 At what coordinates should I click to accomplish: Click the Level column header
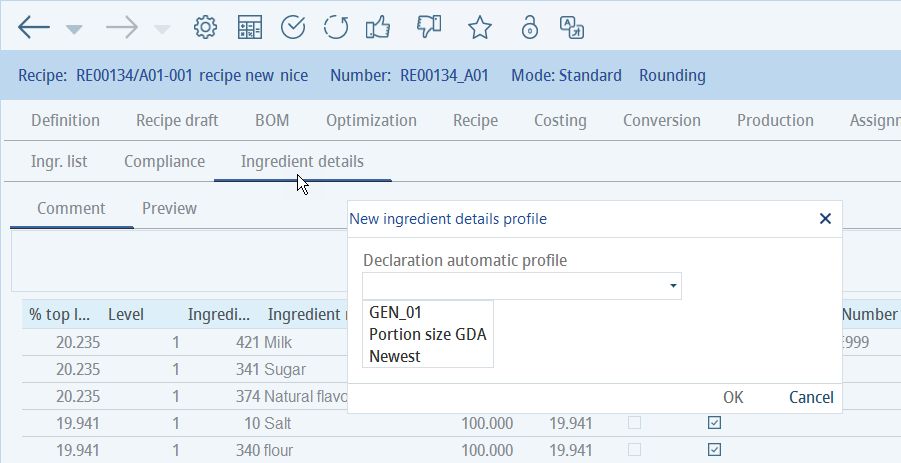tap(126, 314)
